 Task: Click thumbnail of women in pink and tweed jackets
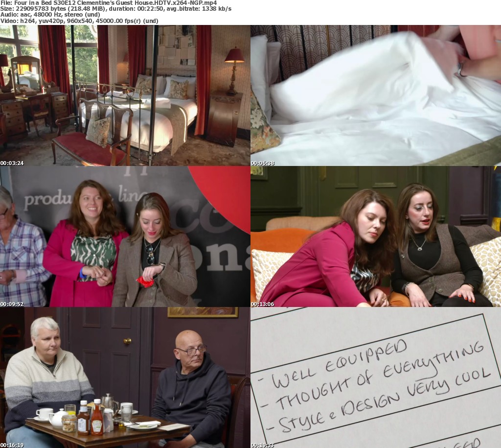tap(125, 236)
